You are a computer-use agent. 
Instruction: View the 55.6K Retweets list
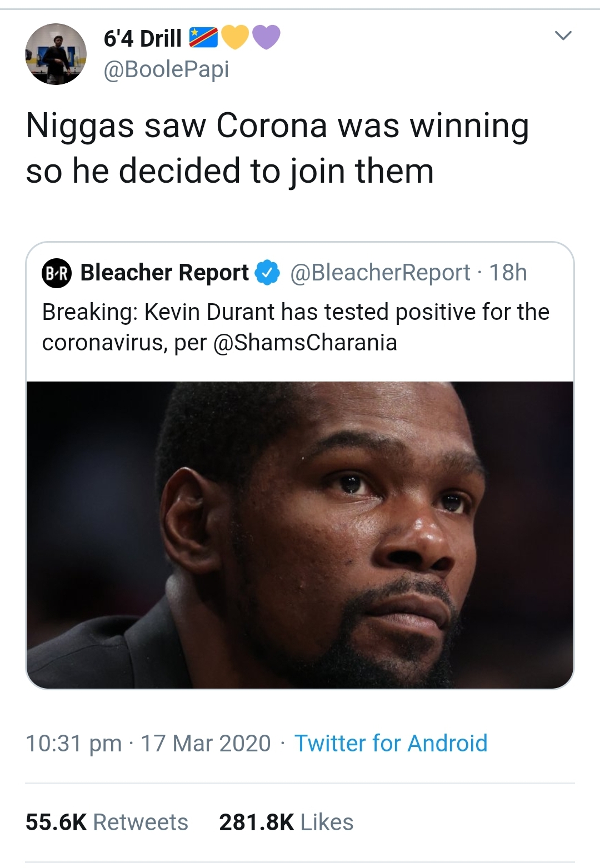tap(107, 822)
